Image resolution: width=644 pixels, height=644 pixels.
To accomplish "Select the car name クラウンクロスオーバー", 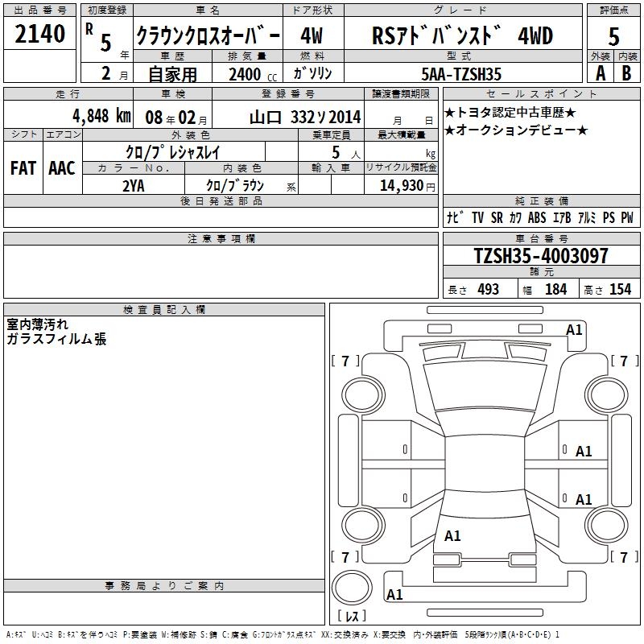I will [x=208, y=35].
